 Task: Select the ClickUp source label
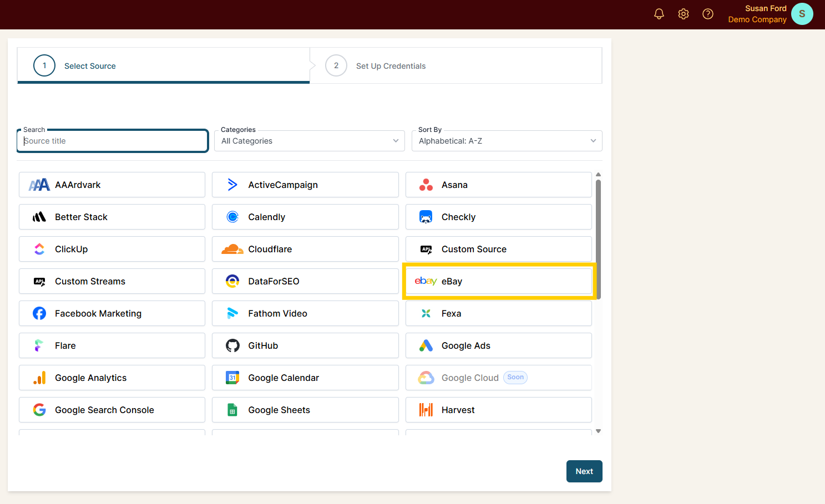click(71, 249)
